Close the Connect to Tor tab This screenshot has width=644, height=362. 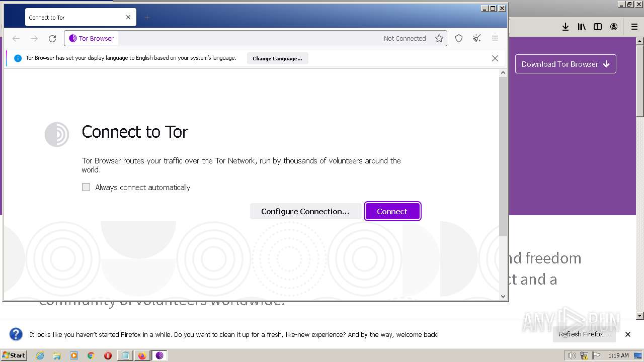pyautogui.click(x=128, y=17)
